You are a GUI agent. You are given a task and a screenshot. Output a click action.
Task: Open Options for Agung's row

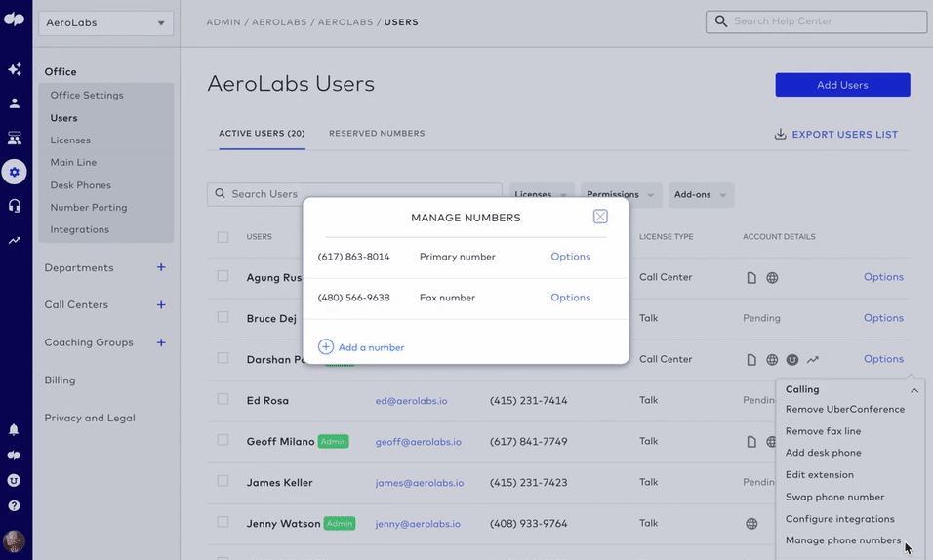coord(883,277)
